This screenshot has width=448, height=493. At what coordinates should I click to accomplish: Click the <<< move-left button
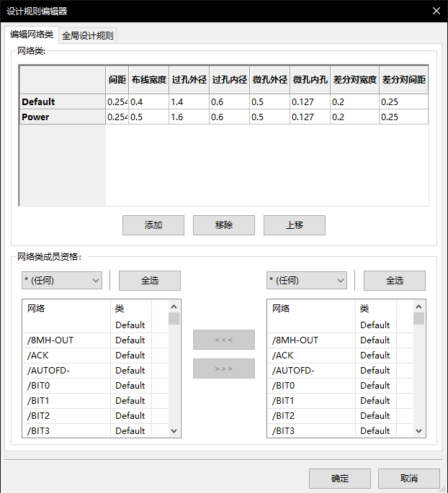click(x=224, y=340)
